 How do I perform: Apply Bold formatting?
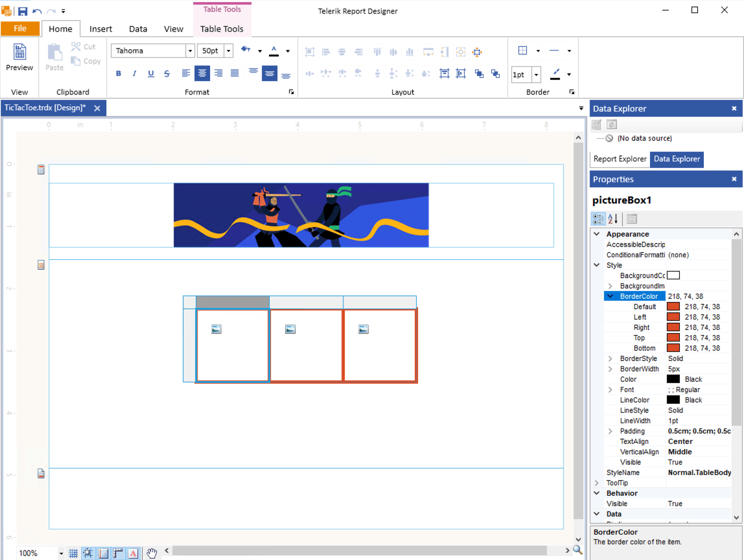pos(119,73)
